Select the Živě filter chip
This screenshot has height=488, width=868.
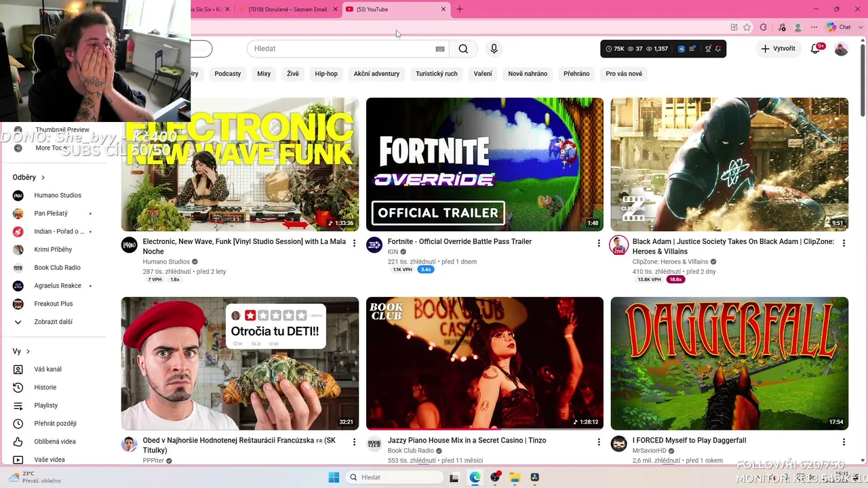point(292,74)
